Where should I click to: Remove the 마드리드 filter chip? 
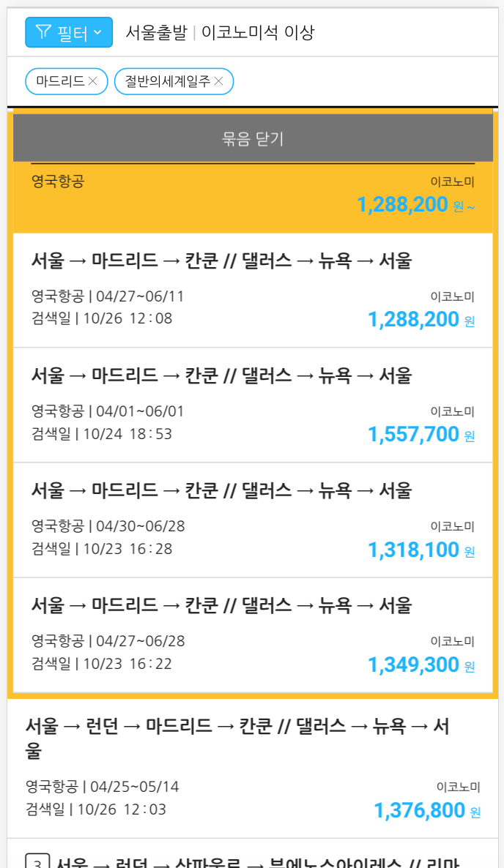click(92, 81)
